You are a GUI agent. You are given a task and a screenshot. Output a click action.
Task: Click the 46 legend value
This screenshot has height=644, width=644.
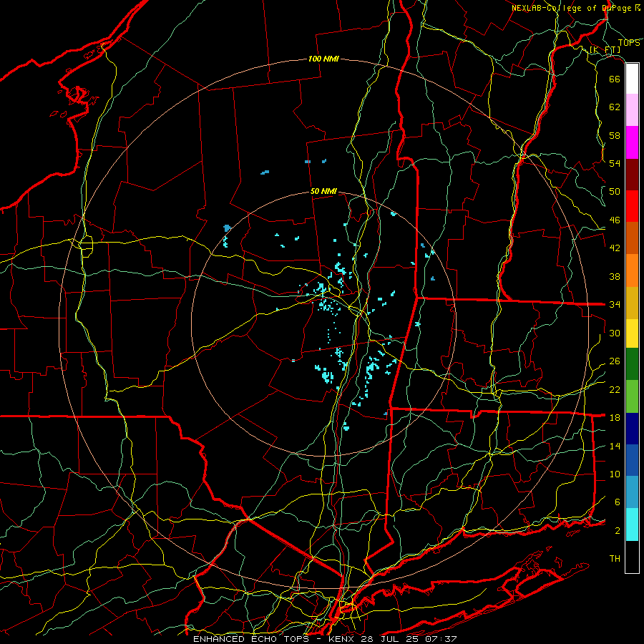point(615,220)
